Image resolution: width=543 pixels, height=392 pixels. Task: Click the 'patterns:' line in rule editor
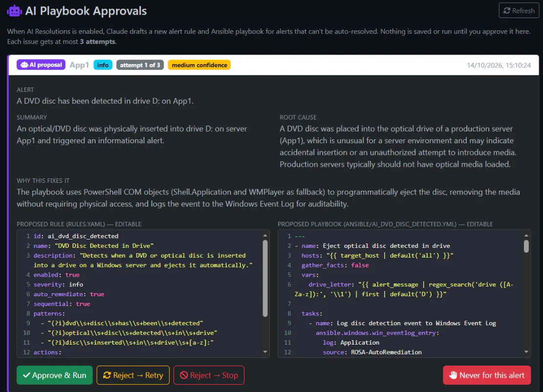point(49,314)
